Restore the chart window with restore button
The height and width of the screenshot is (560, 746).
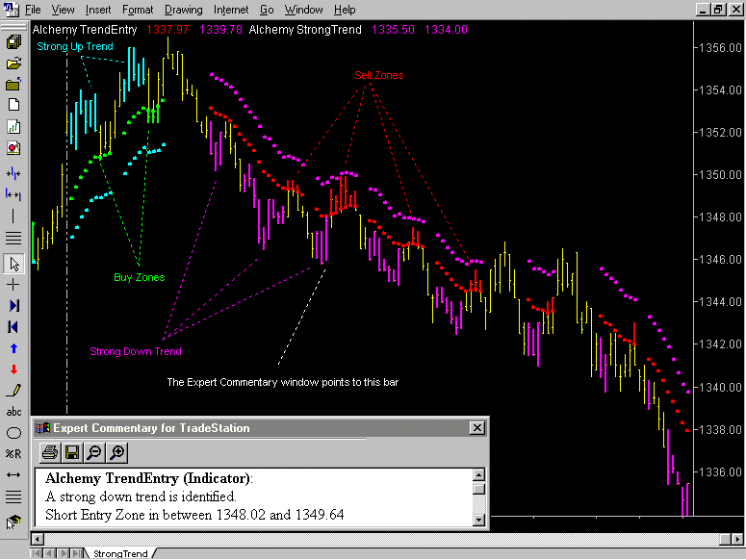(718, 9)
